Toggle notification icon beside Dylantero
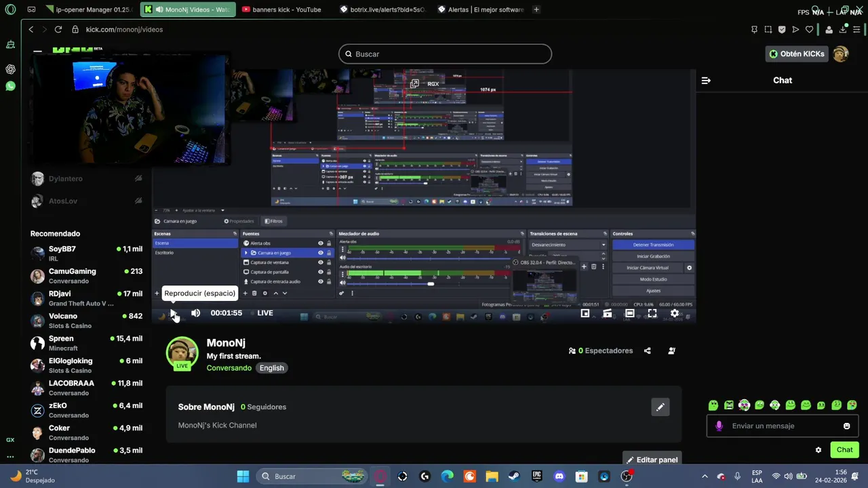The image size is (868, 488). click(138, 179)
